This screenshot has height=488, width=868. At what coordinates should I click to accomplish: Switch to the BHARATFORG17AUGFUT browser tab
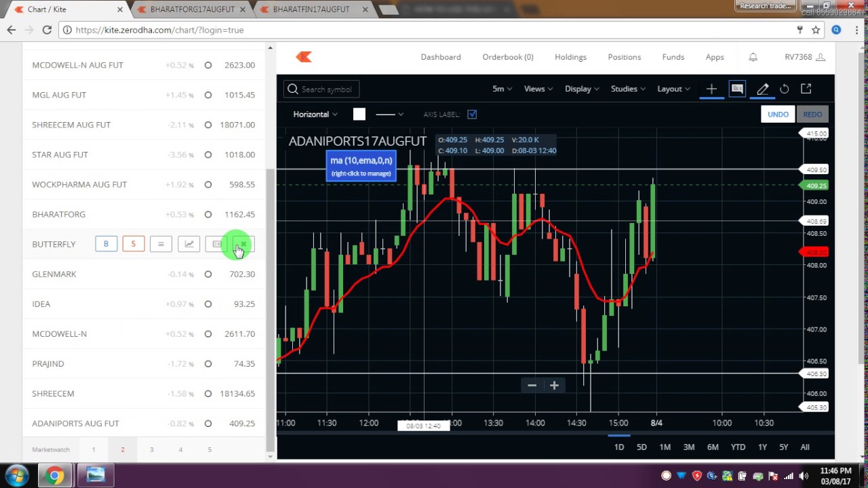191,9
